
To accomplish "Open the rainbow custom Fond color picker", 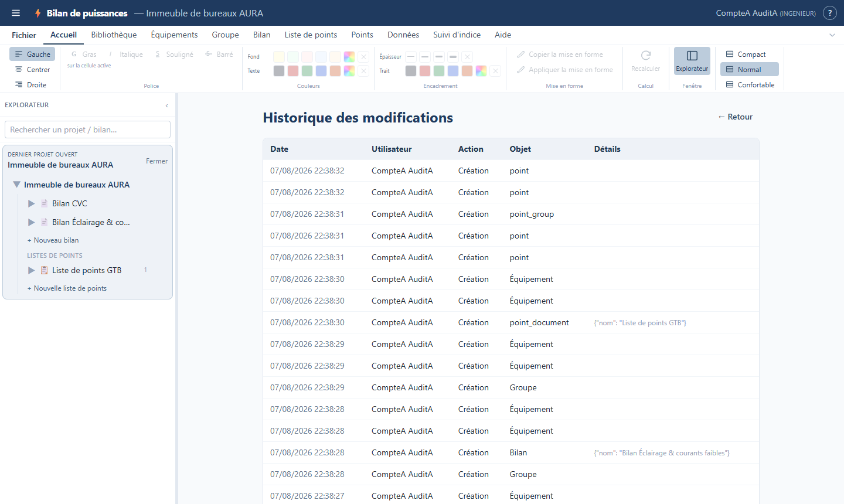I will 349,57.
